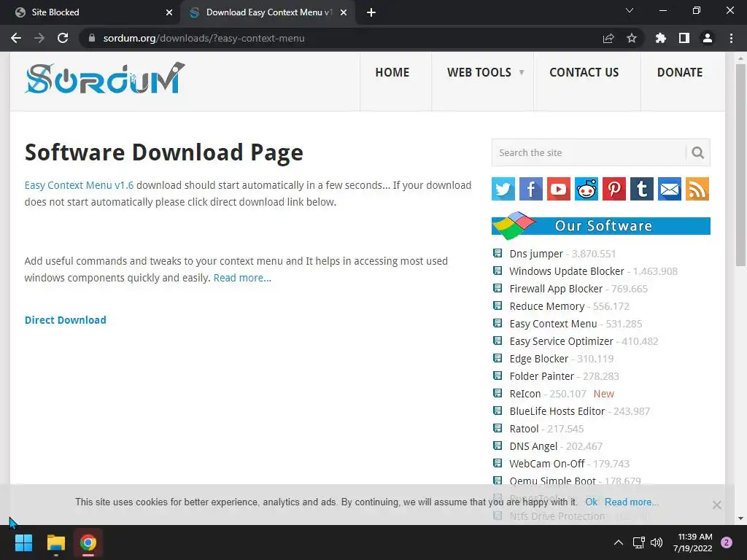Open Easy Service Optimizer link
747x560 pixels.
tap(561, 341)
